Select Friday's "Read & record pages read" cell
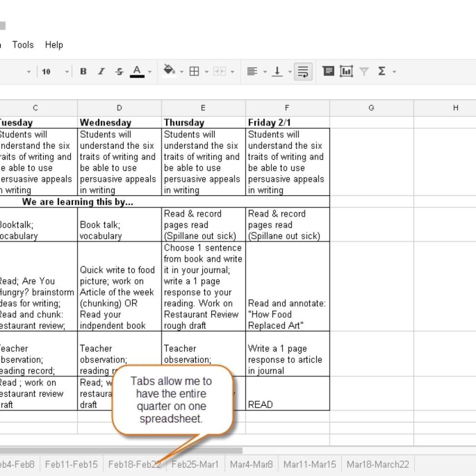The width and height of the screenshot is (476, 476). (x=287, y=225)
